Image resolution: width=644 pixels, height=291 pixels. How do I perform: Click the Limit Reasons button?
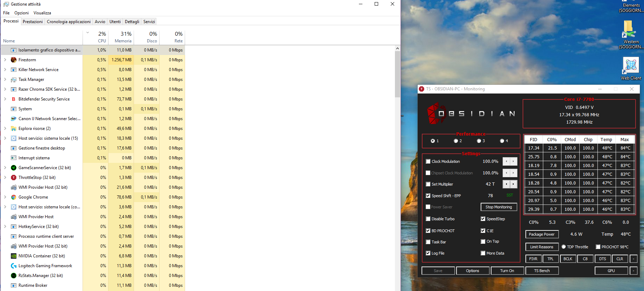(x=542, y=247)
